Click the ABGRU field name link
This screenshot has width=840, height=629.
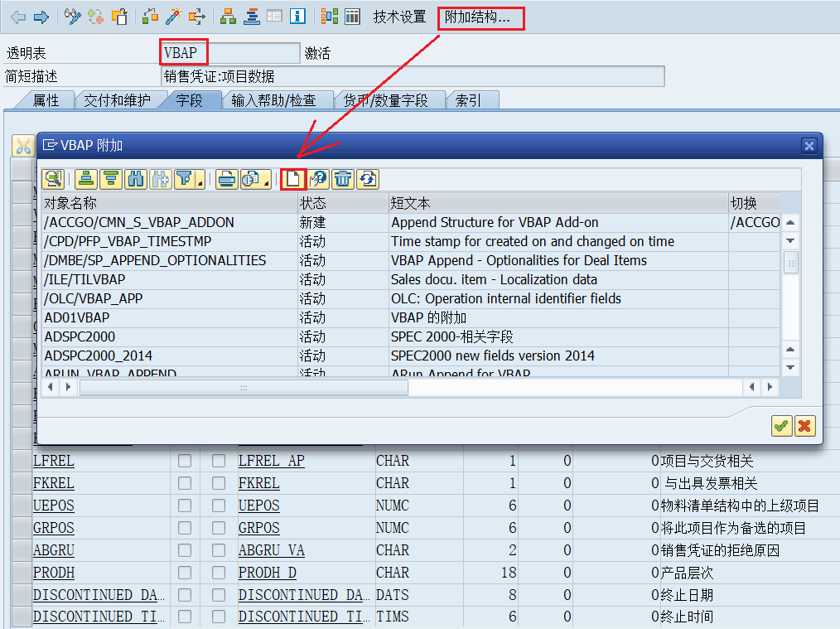54,550
